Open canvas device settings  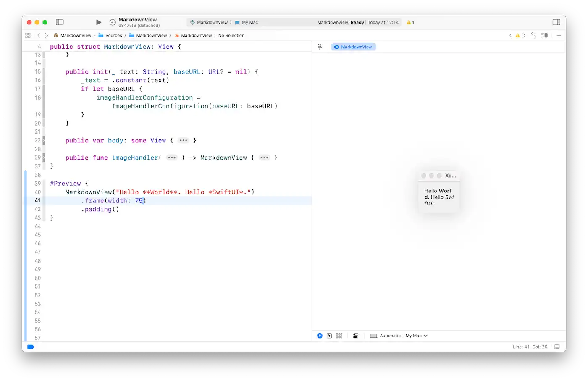[355, 336]
